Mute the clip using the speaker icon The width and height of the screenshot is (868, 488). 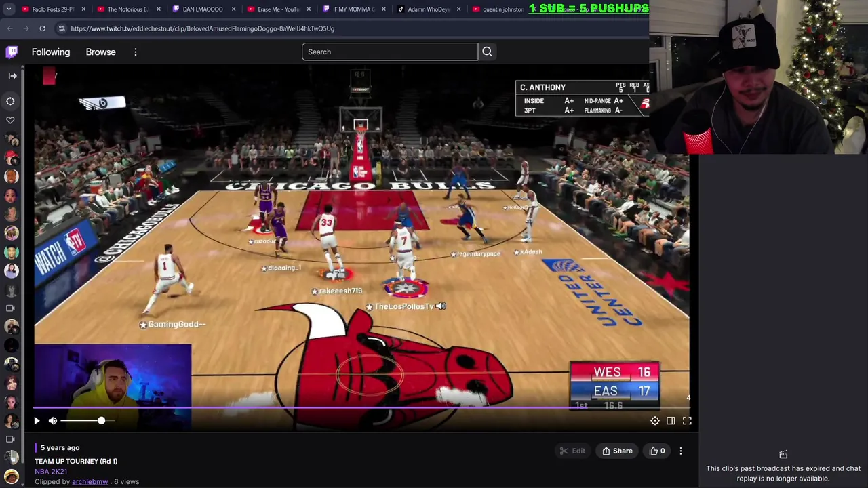pos(53,421)
